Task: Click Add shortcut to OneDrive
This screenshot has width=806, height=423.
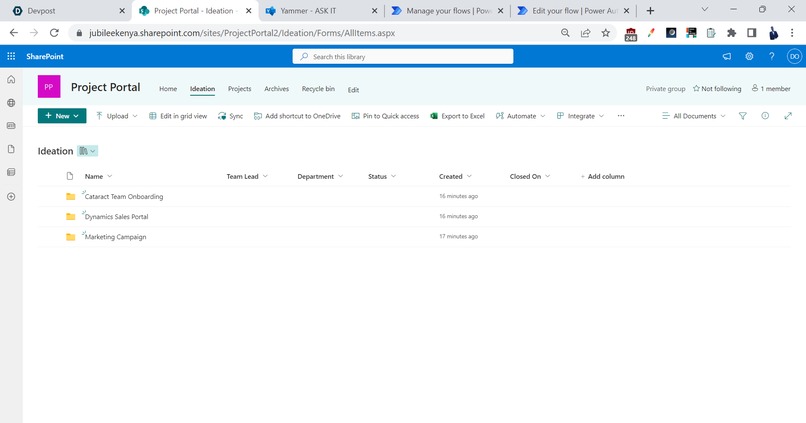Action: pyautogui.click(x=297, y=116)
